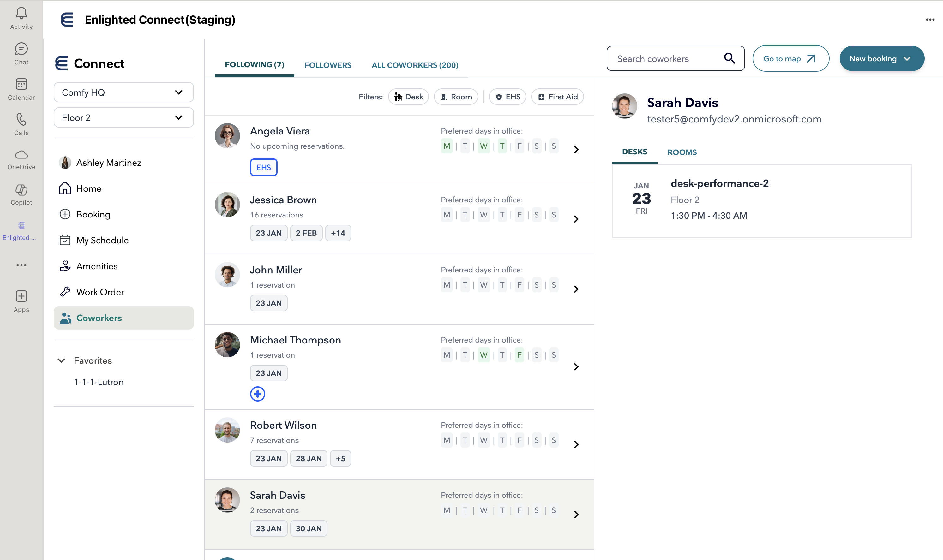Toggle the EHS filter
943x560 pixels.
pyautogui.click(x=508, y=97)
